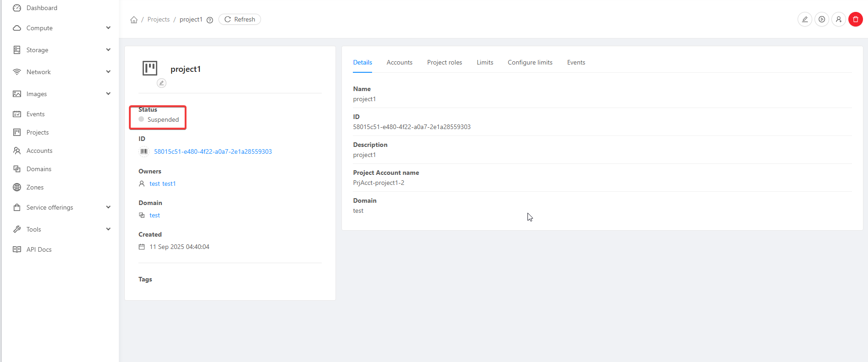Click the Projects breadcrumb link

pos(158,19)
